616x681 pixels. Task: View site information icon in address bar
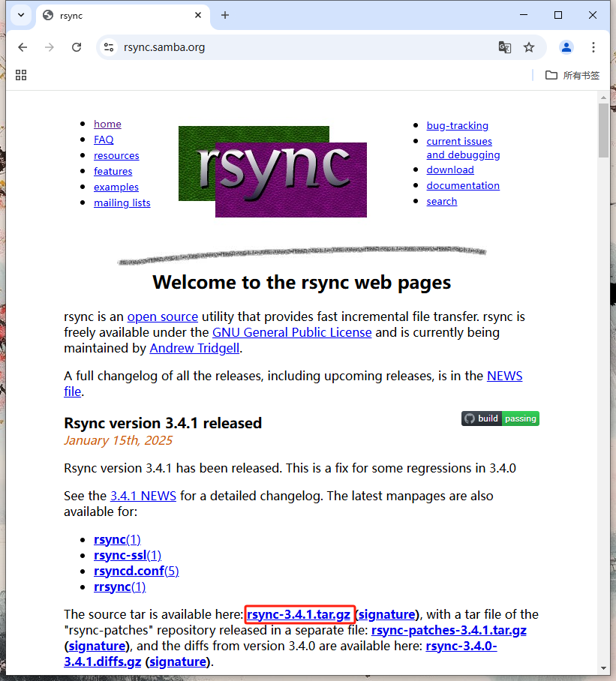point(110,47)
